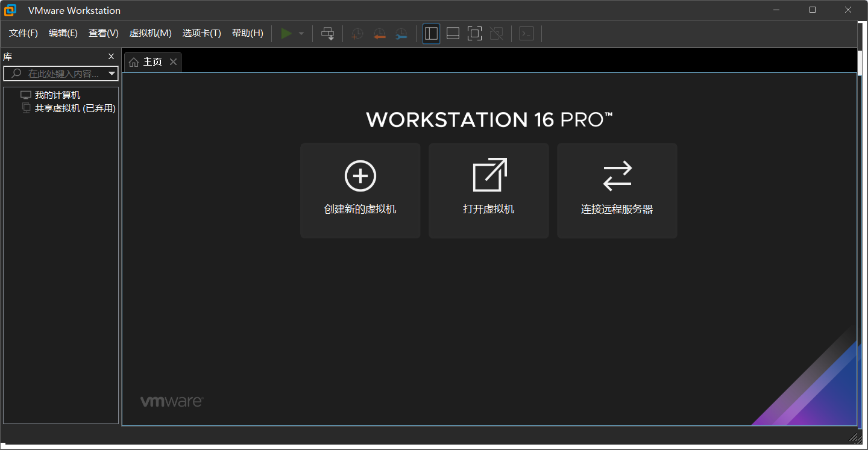Open the library search filter dropdown arrow
This screenshot has height=450, width=868.
112,73
